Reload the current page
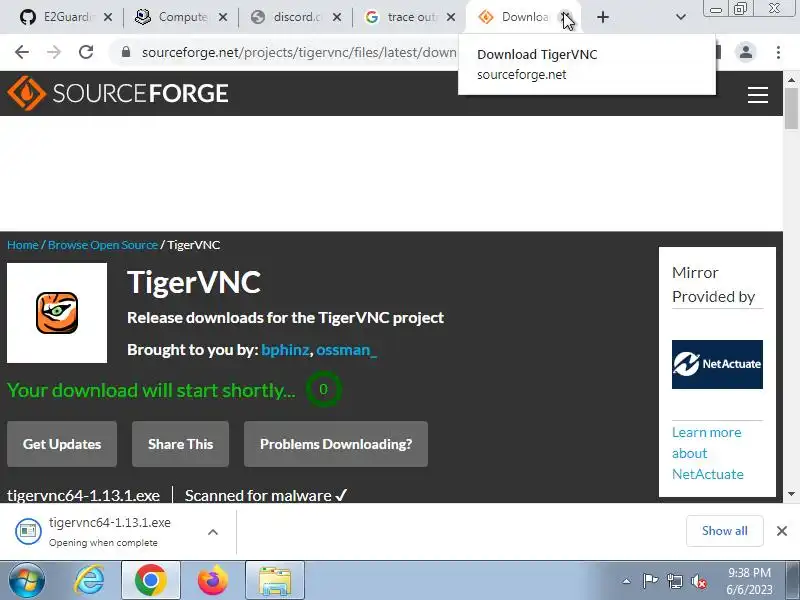800x600 pixels. (86, 52)
